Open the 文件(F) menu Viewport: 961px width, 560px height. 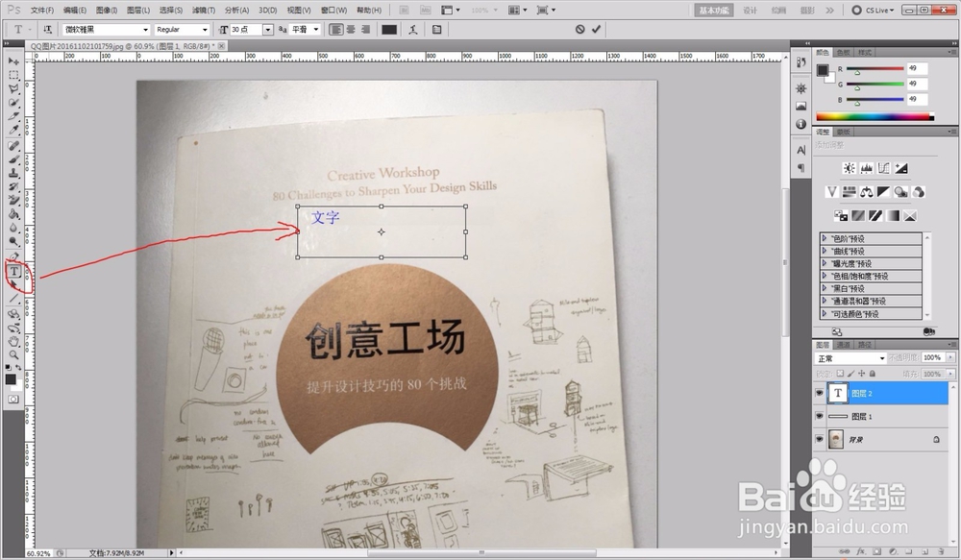click(42, 10)
